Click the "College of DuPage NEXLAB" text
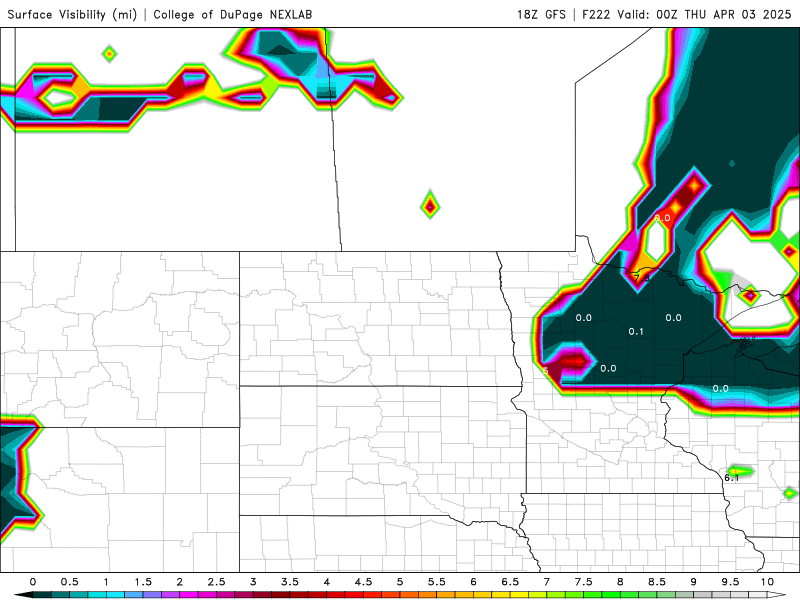800x600 pixels. point(233,14)
